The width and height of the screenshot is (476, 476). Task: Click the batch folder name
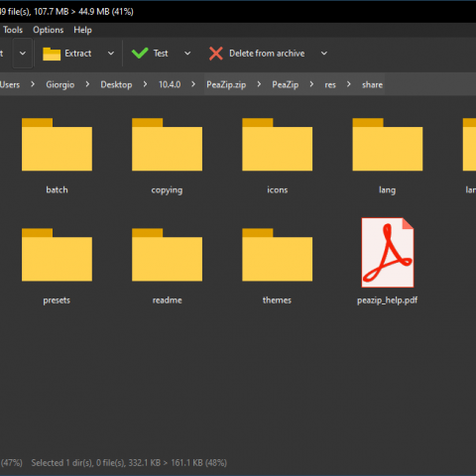(x=57, y=189)
